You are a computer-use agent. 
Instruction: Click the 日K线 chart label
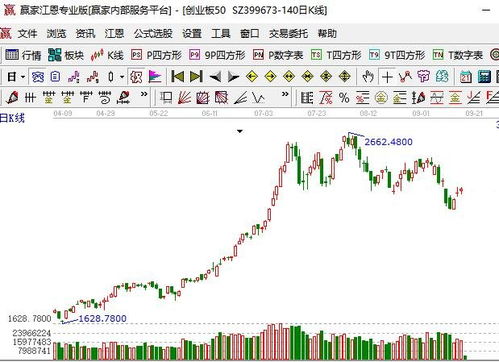pyautogui.click(x=12, y=118)
